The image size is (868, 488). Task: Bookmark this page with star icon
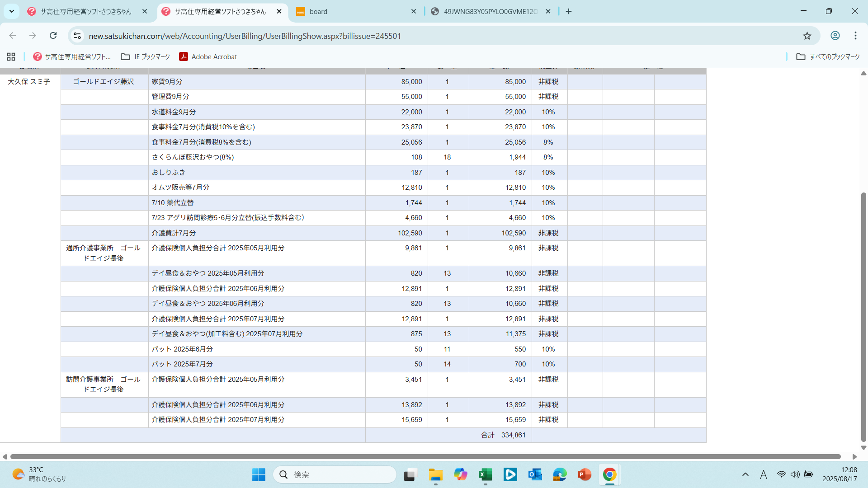click(807, 36)
